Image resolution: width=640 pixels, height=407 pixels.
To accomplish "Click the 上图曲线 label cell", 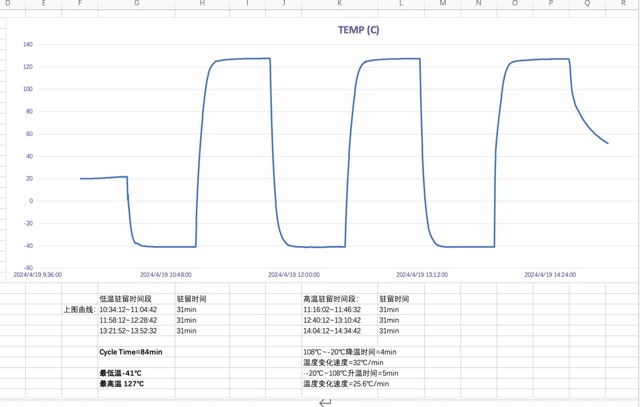I will pos(78,310).
